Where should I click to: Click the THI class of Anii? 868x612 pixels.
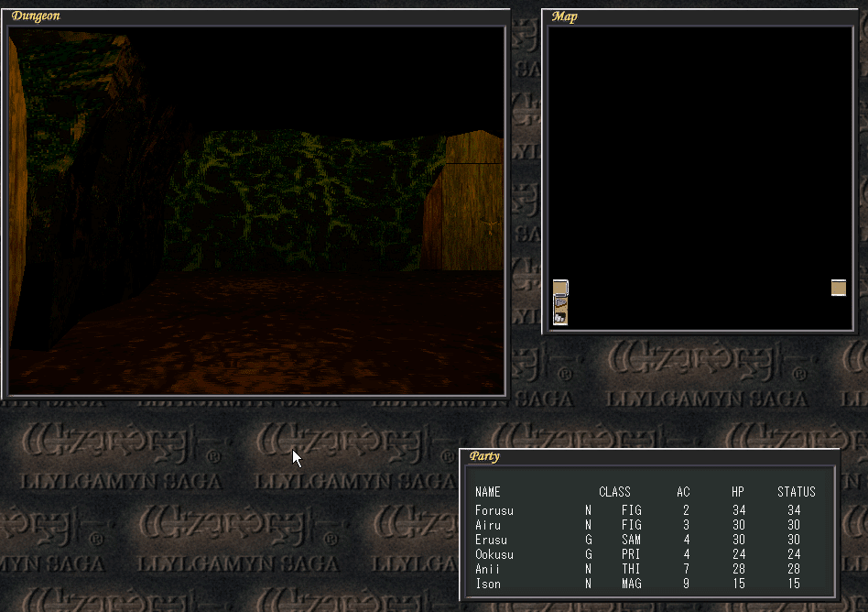coord(631,569)
